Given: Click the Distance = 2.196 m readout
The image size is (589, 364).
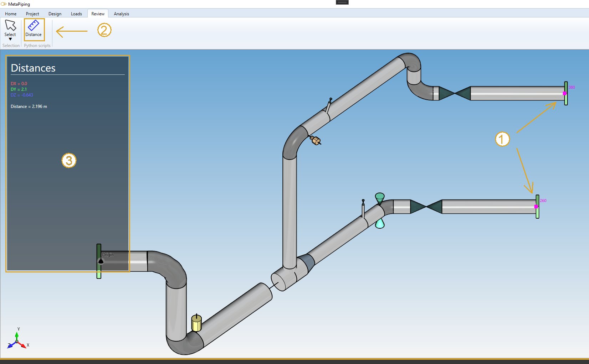Looking at the screenshot, I should point(29,106).
